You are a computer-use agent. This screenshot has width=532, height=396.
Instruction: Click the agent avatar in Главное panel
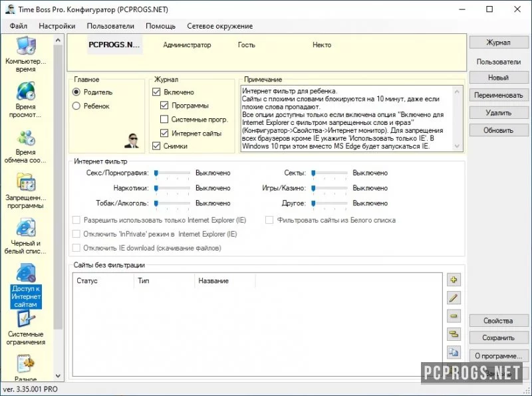coord(131,141)
